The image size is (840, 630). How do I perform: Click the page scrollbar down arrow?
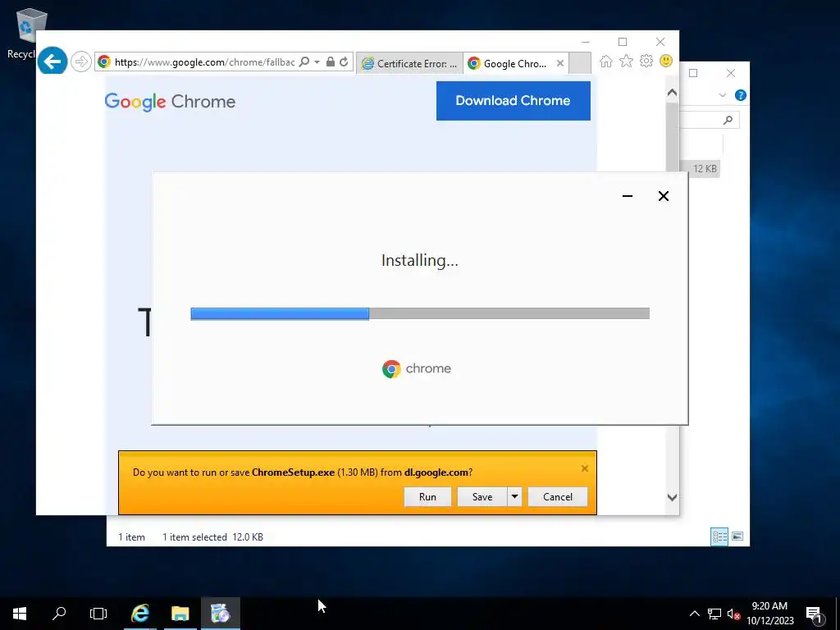click(672, 497)
